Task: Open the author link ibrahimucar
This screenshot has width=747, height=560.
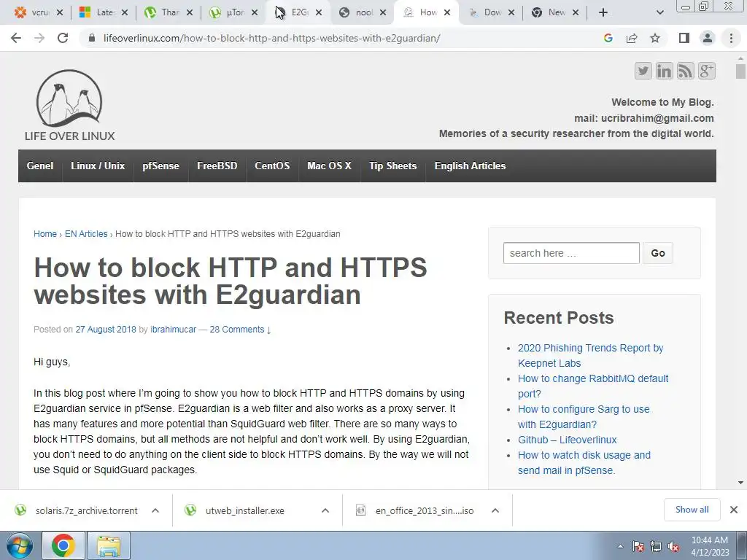Action: click(174, 330)
